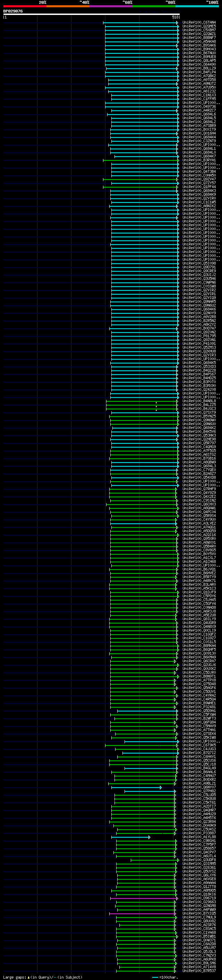222x980 pixels.
Task: Click the UniRef100_A7QBK2 label
Action: click(x=199, y=76)
